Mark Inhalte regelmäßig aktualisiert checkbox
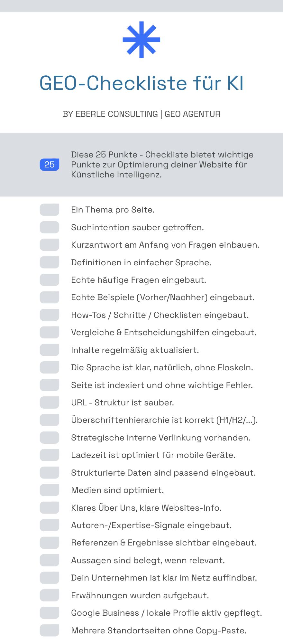283x644 pixels. [50, 350]
